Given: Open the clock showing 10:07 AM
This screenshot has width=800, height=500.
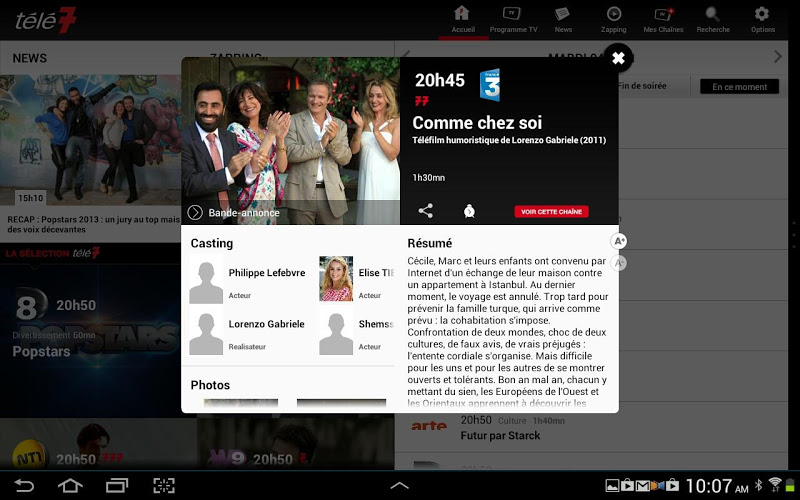Looking at the screenshot, I should 716,486.
